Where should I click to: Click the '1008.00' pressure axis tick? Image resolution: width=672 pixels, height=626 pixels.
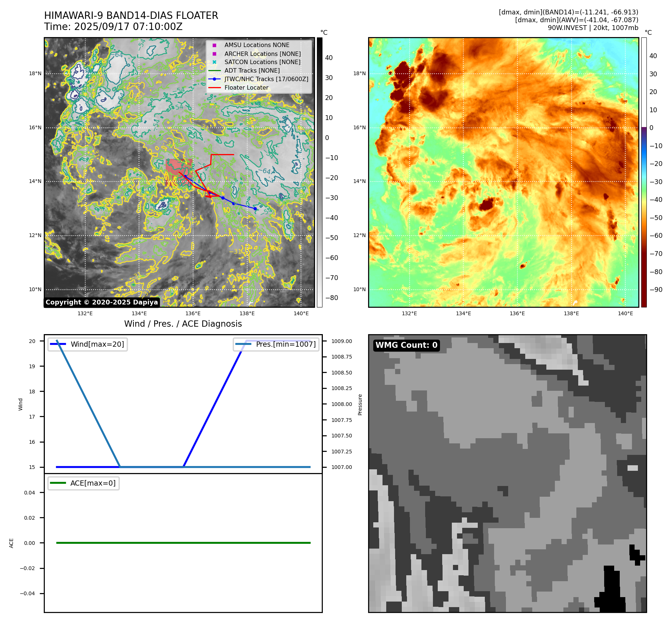[342, 404]
